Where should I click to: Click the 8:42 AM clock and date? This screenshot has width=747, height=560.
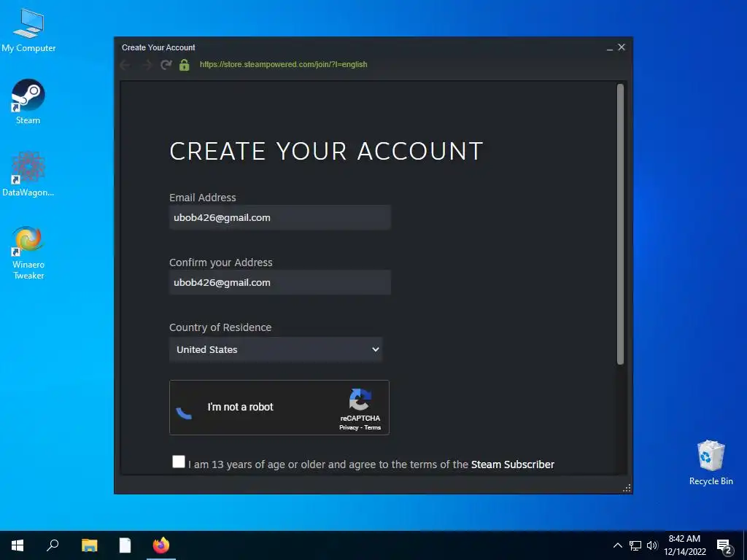[684, 545]
